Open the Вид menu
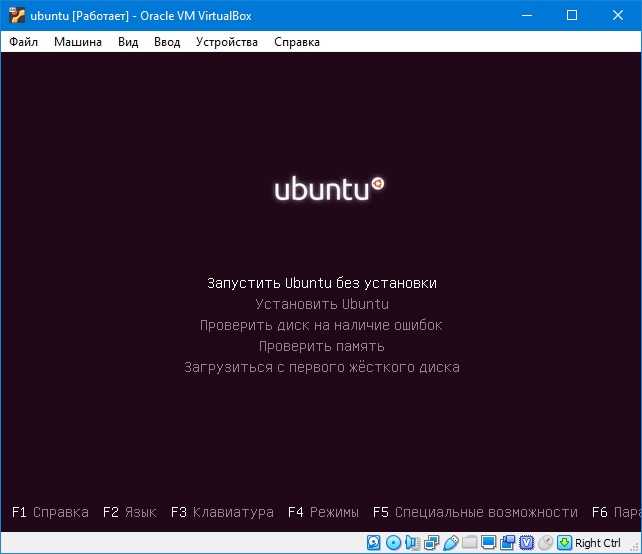The image size is (642, 554). click(x=128, y=42)
